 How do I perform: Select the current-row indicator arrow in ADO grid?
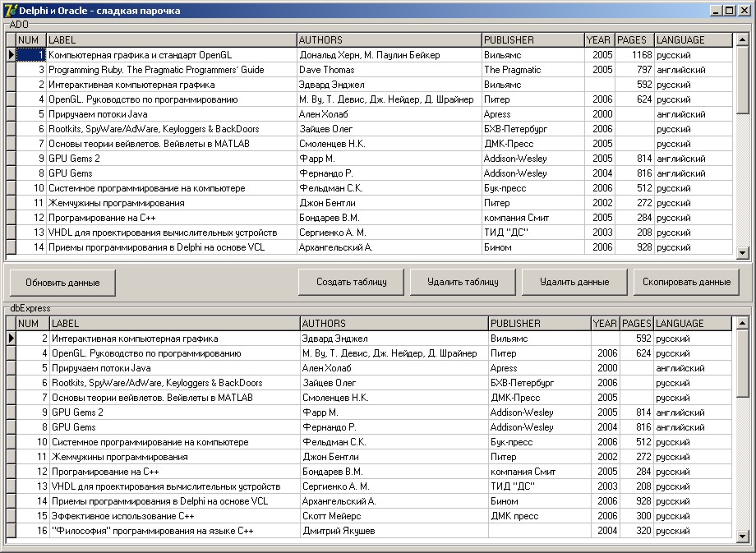click(11, 55)
